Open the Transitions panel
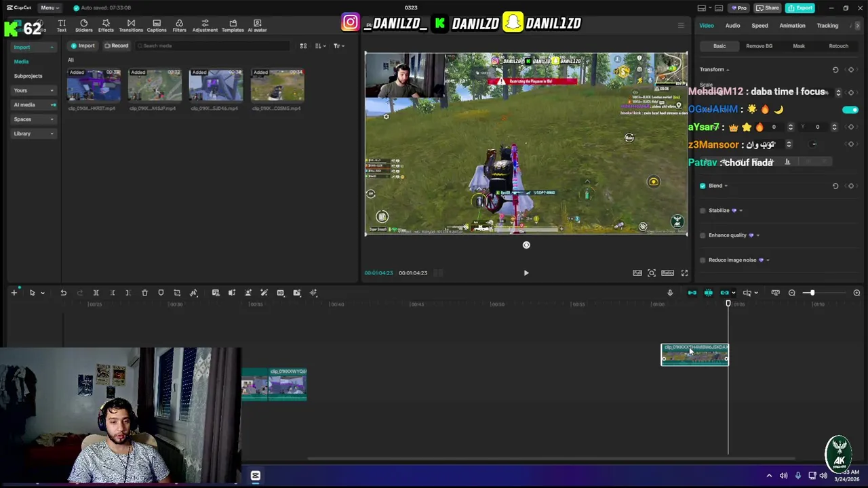Screen dimensions: 868x488 click(x=131, y=26)
